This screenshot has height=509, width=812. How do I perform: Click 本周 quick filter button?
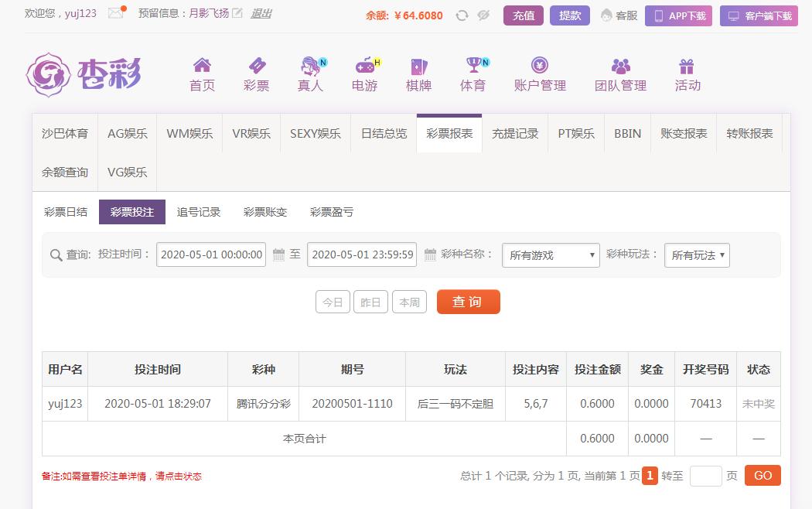(410, 302)
